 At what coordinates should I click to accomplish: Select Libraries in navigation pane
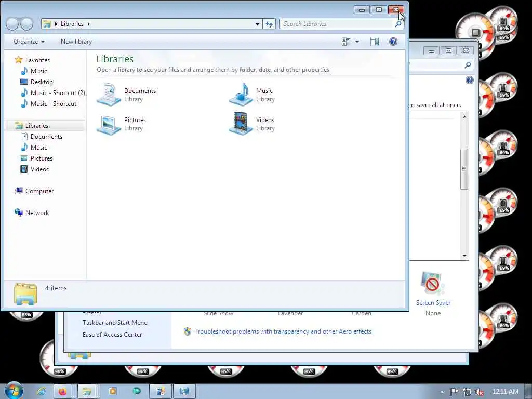click(x=37, y=126)
